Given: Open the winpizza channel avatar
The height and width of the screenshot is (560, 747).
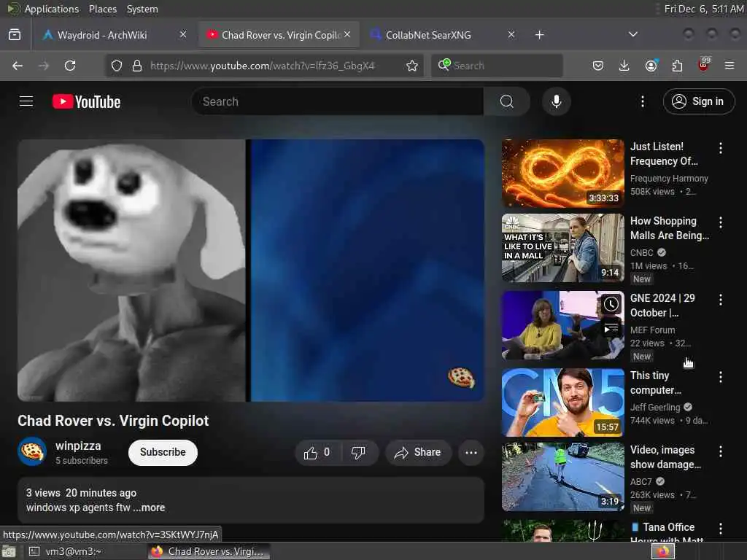Looking at the screenshot, I should 32,451.
